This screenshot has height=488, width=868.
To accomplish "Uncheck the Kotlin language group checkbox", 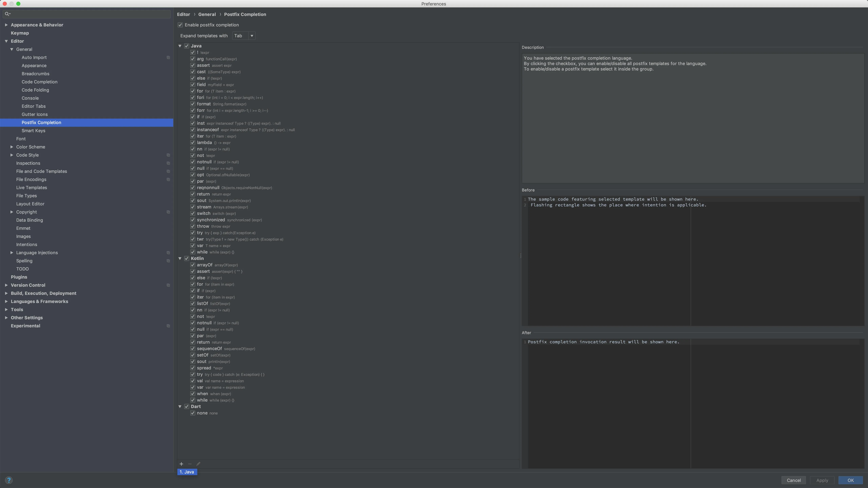I will [187, 258].
